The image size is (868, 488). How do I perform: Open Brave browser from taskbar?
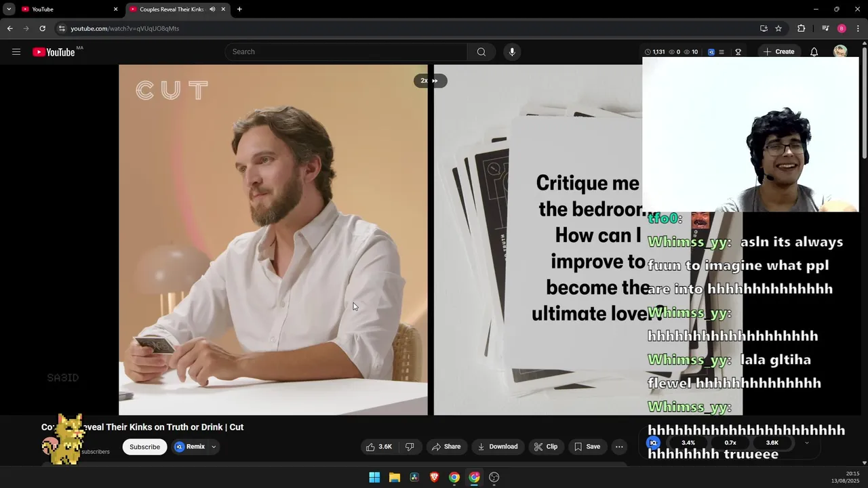[x=434, y=477]
